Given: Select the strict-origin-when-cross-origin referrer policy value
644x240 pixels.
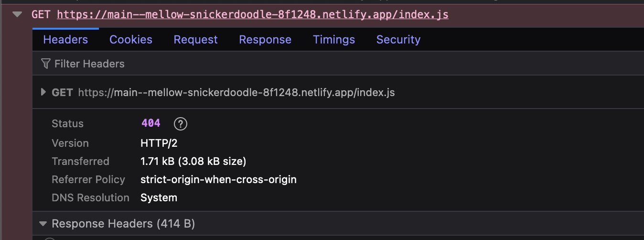Looking at the screenshot, I should (219, 180).
